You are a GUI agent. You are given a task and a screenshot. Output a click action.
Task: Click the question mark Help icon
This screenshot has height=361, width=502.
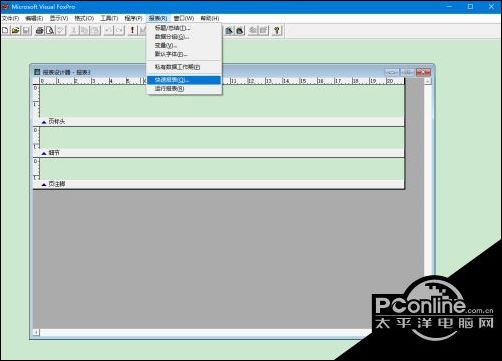277,30
